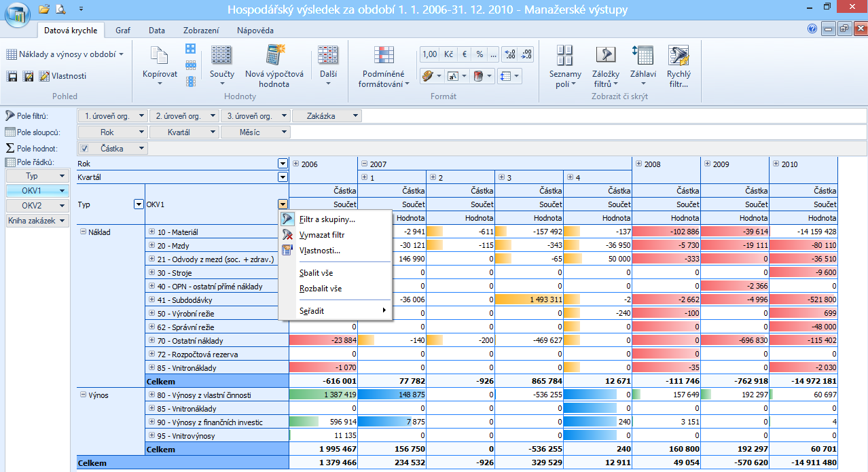Open print preview from the quick access toolbar
The image size is (868, 472).
click(x=60, y=9)
